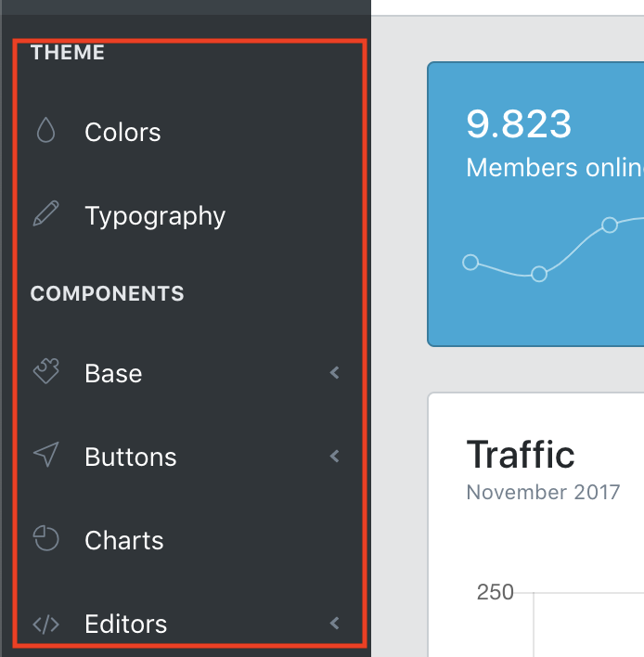Viewport: 644px width, 657px height.
Task: Expand the Base submenu chevron
Action: click(335, 373)
